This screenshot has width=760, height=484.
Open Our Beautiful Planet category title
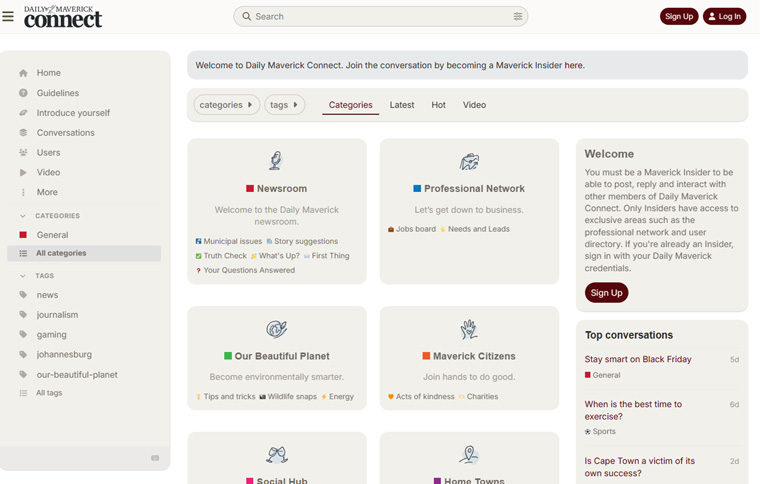(282, 356)
